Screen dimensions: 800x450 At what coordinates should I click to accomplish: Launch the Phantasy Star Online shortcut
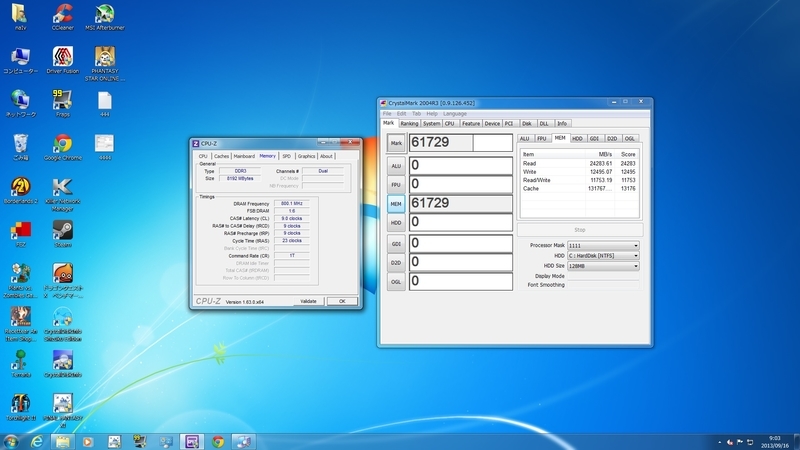coord(105,64)
